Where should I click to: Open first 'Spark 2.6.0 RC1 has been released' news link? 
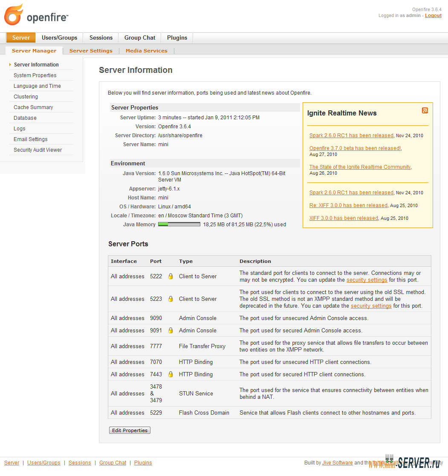coord(351,136)
